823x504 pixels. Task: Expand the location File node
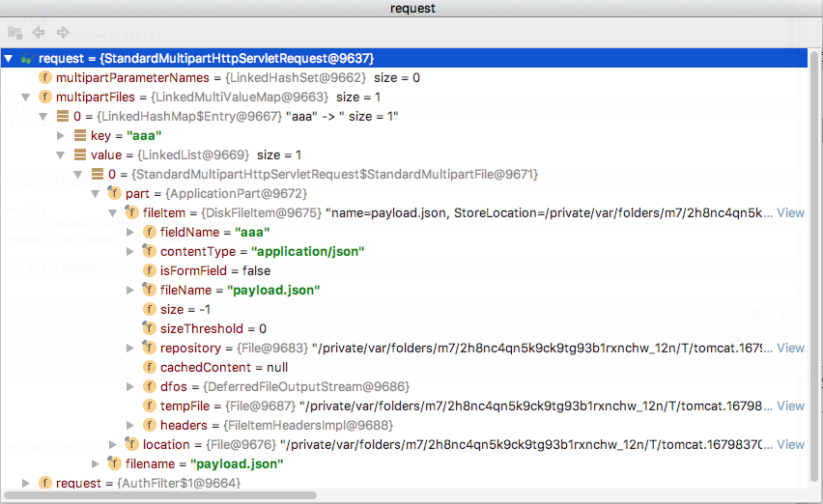coord(113,445)
